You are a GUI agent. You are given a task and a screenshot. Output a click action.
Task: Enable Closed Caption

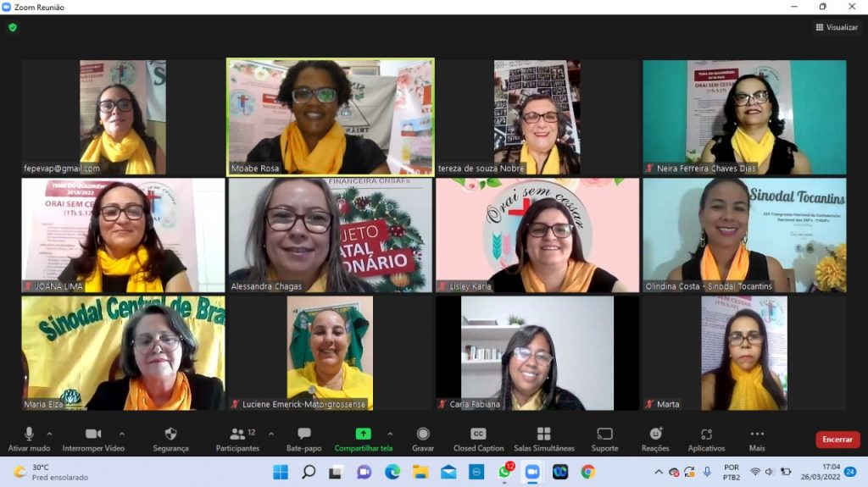tap(478, 438)
